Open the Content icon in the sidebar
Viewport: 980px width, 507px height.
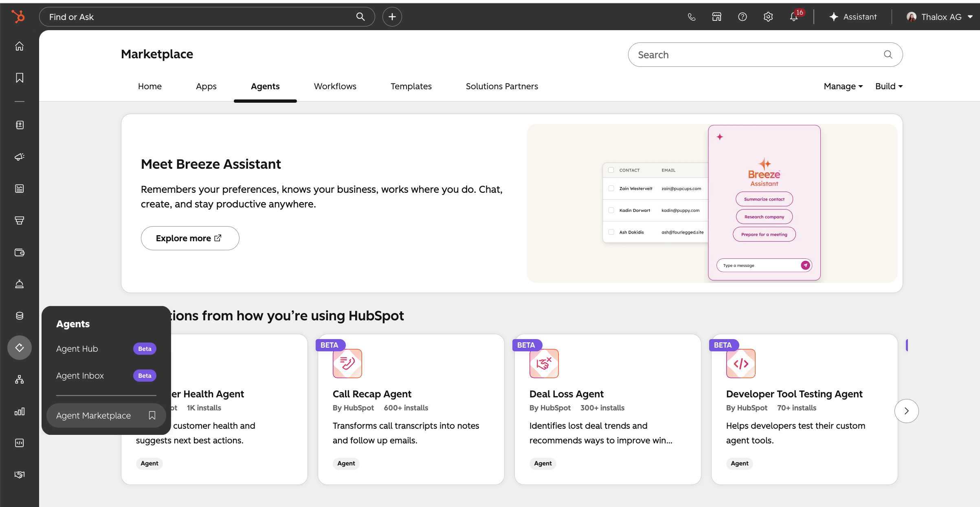pos(20,189)
